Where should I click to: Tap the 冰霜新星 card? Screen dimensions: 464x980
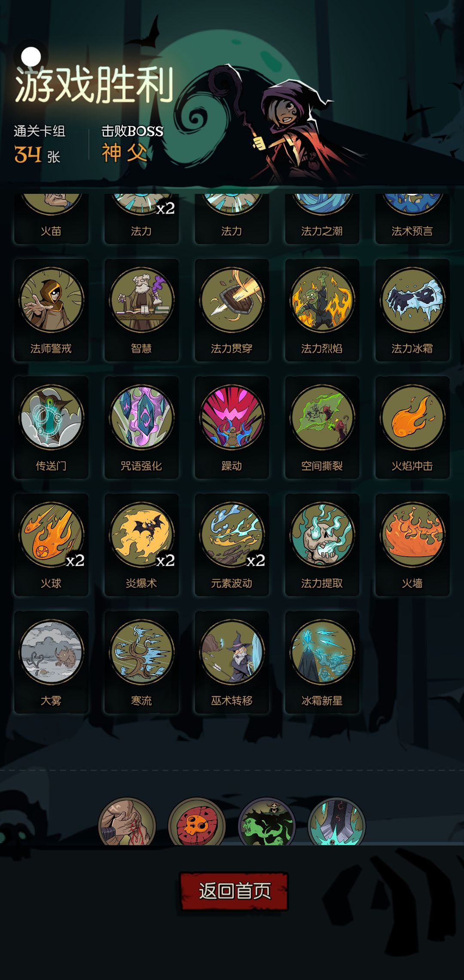(x=322, y=662)
